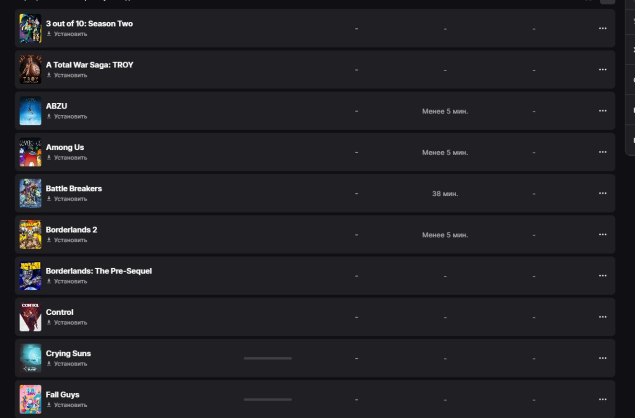Click the Fall Guys cover art
This screenshot has height=418, width=635.
(30, 399)
